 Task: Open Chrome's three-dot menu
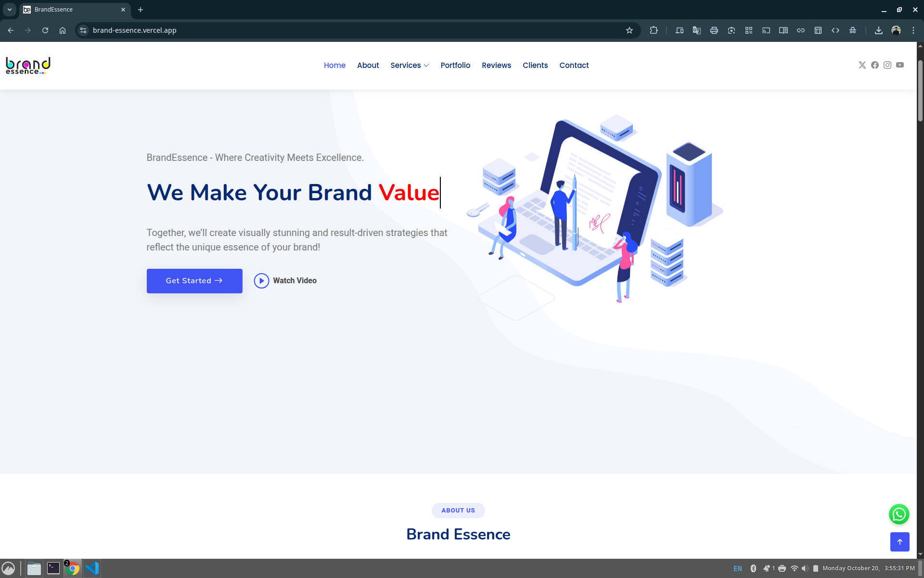[913, 30]
